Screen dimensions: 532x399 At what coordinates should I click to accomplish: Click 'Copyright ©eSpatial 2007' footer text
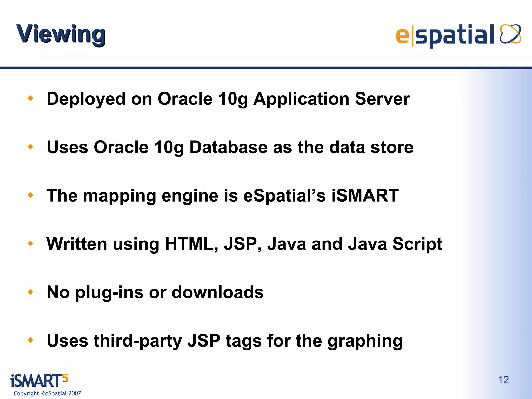47,393
